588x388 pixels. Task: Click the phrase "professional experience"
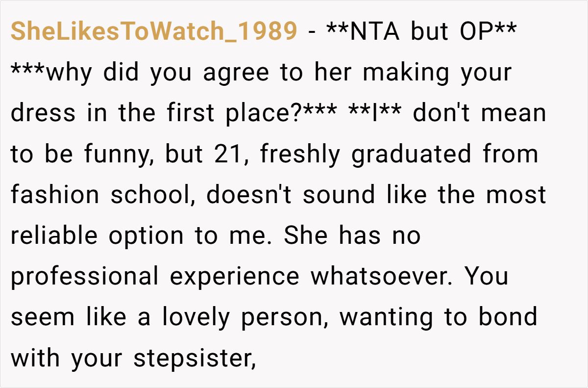coord(155,277)
